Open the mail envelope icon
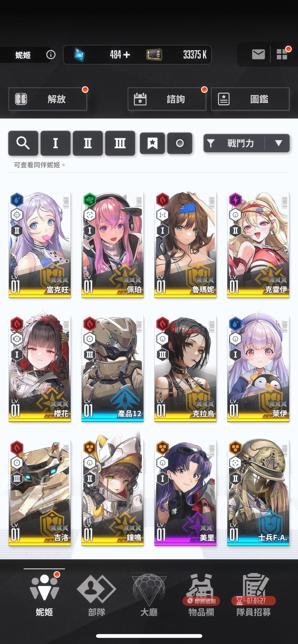This screenshot has height=644, width=298. (258, 54)
